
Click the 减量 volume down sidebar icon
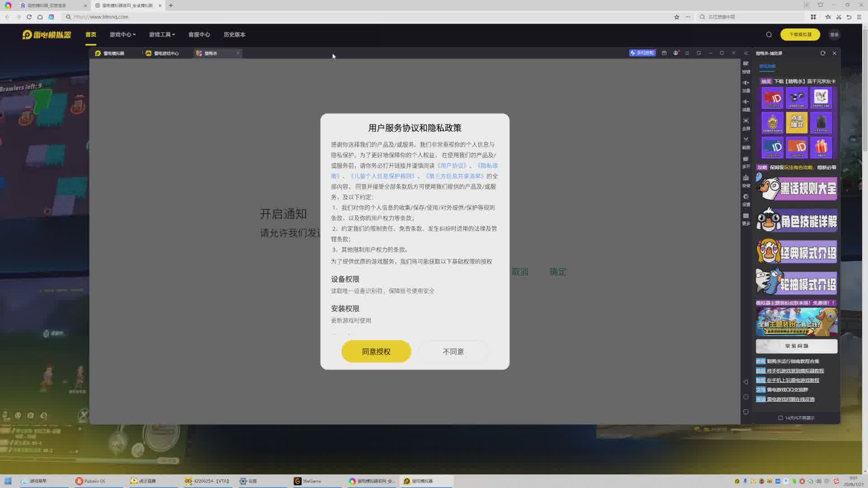[746, 105]
